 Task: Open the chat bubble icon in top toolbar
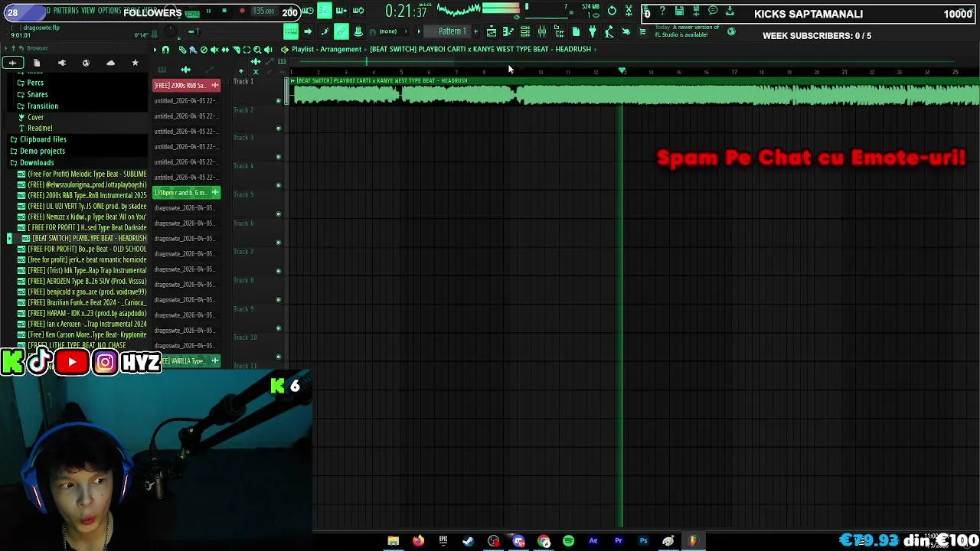[713, 11]
